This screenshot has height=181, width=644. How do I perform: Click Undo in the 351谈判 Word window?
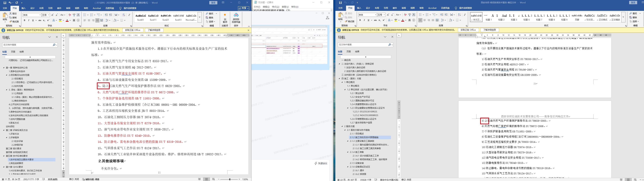tap(10, 3)
